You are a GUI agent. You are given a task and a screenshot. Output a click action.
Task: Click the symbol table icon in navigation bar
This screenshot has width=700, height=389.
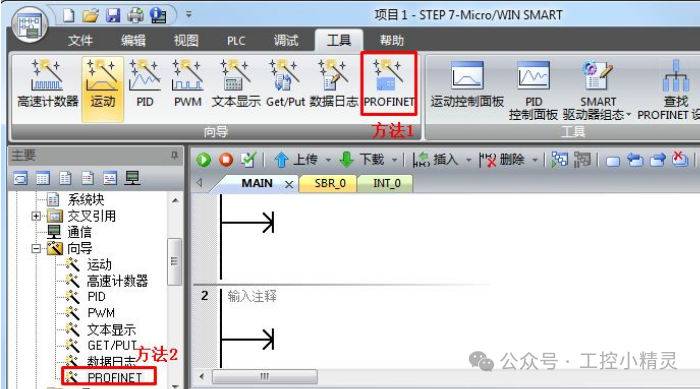click(43, 178)
